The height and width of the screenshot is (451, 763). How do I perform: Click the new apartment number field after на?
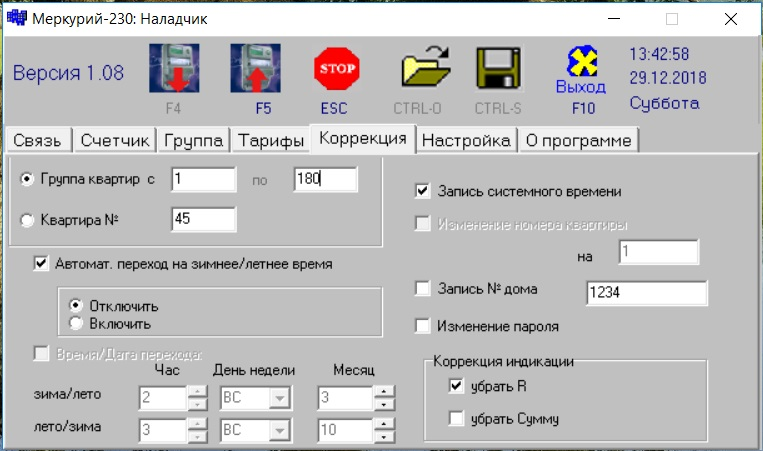658,252
